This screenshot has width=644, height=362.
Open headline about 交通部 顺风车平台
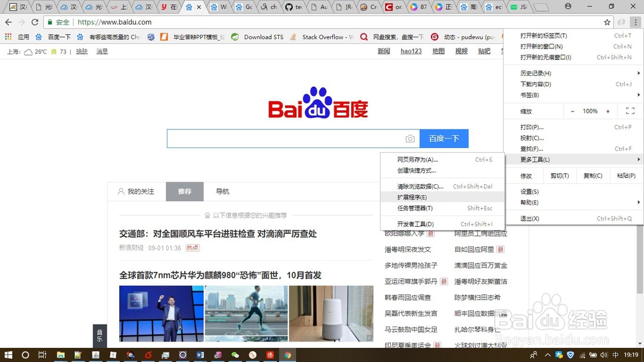pyautogui.click(x=218, y=234)
